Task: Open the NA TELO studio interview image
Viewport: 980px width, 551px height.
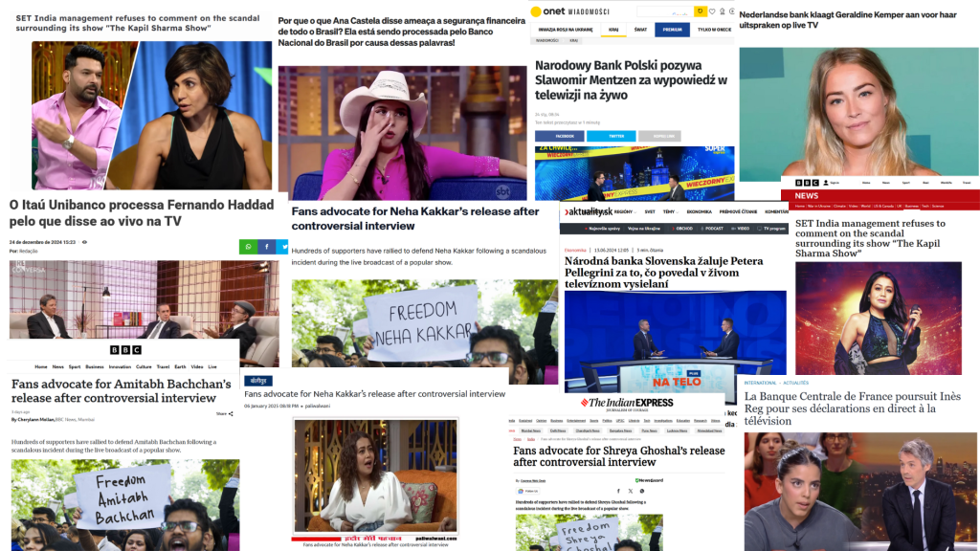Action: click(x=675, y=342)
